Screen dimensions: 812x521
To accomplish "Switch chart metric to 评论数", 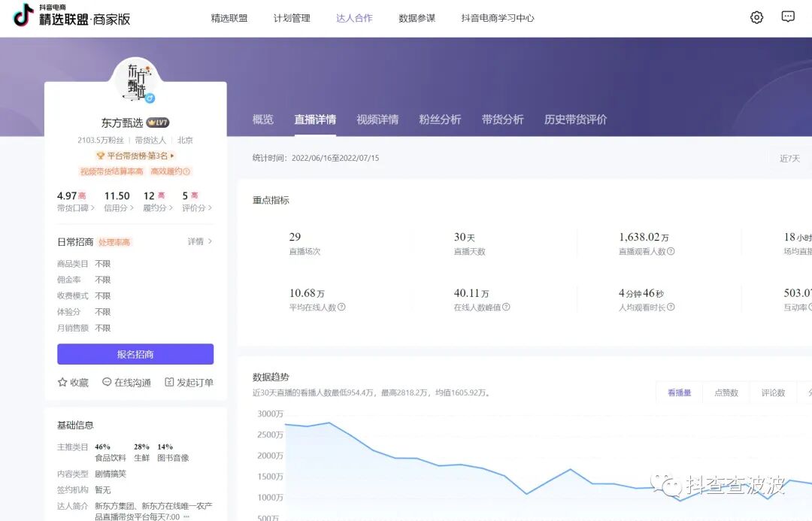I will coord(773,392).
